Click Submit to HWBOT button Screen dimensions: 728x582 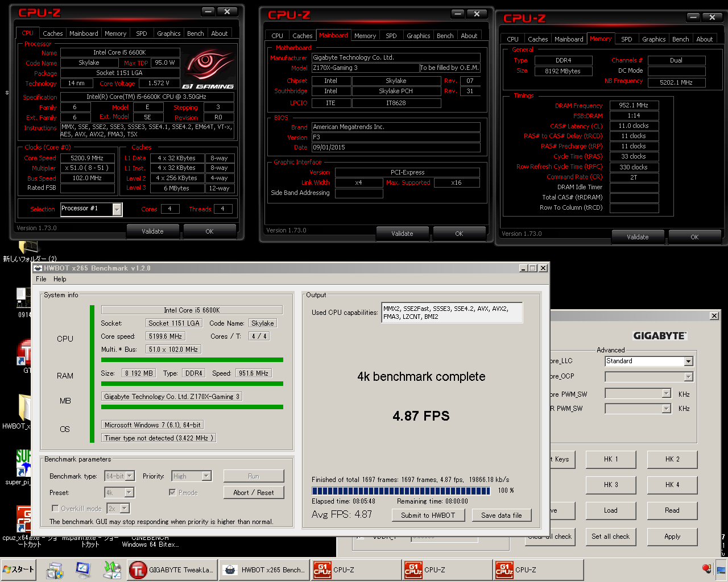click(428, 516)
